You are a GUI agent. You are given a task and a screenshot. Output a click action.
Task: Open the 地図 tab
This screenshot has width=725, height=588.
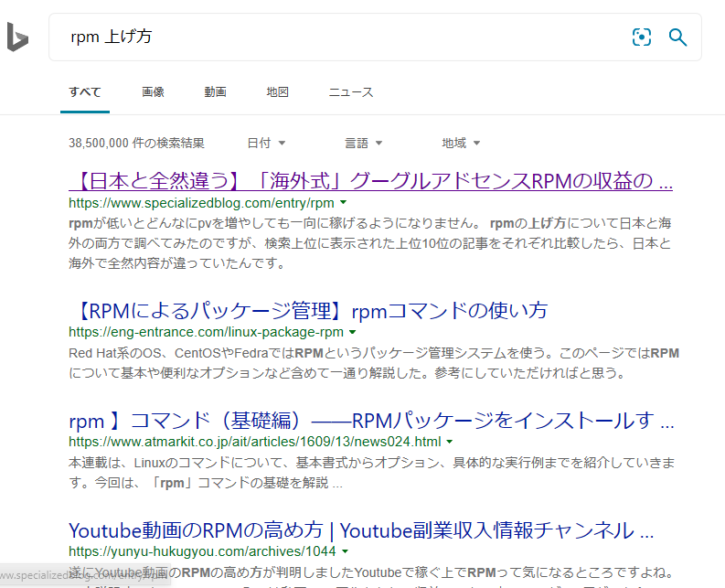click(277, 92)
